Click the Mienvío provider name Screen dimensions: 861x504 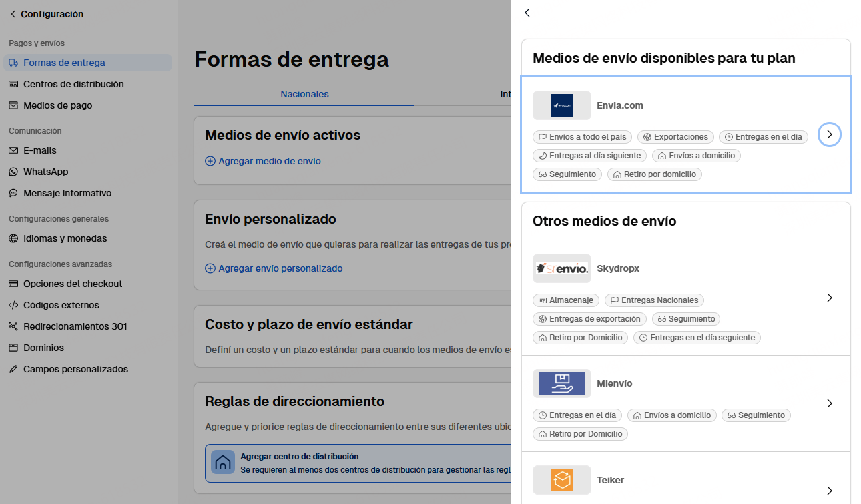(x=615, y=383)
